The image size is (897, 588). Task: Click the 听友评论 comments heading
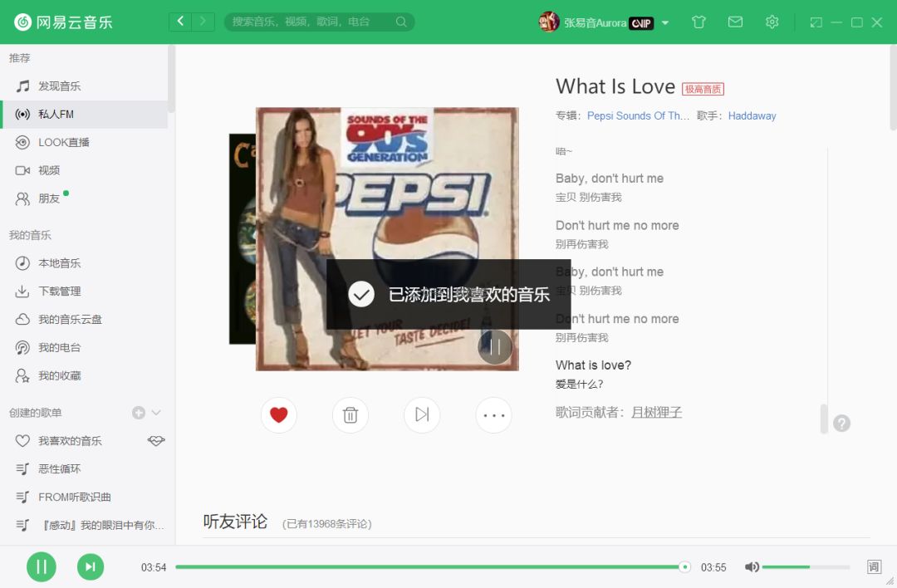point(235,521)
